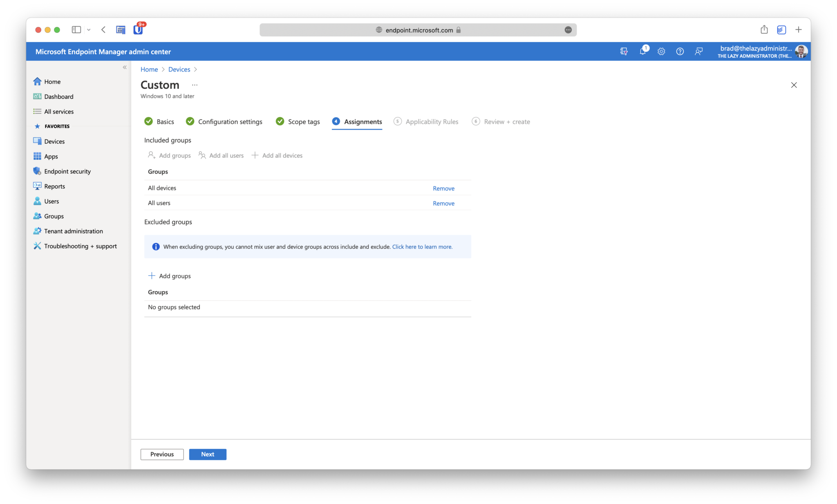Open the Safari sidebar dropdown arrow
The height and width of the screenshot is (504, 837).
[89, 30]
